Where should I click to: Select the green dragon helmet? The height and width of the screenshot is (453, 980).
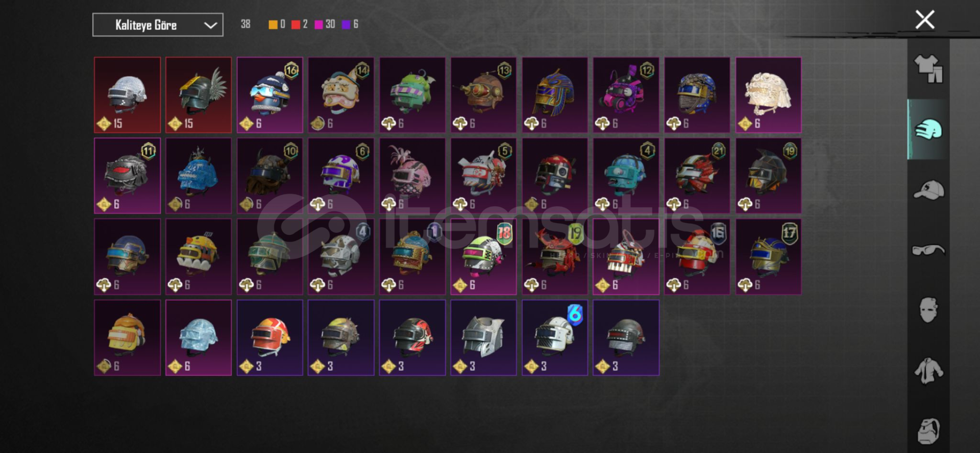(x=412, y=95)
